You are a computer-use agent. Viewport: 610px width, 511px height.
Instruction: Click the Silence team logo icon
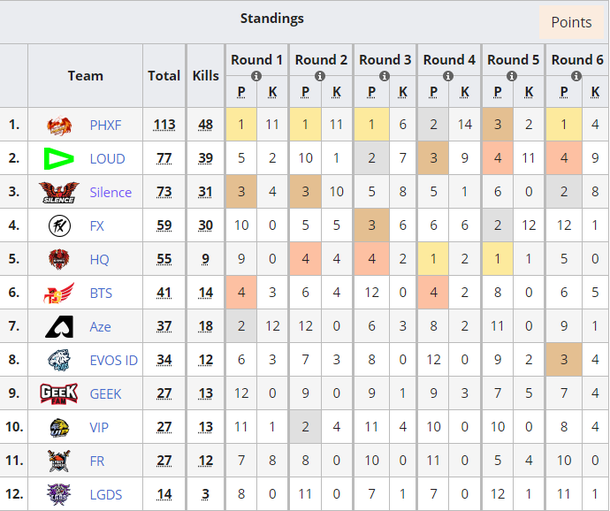pyautogui.click(x=58, y=192)
